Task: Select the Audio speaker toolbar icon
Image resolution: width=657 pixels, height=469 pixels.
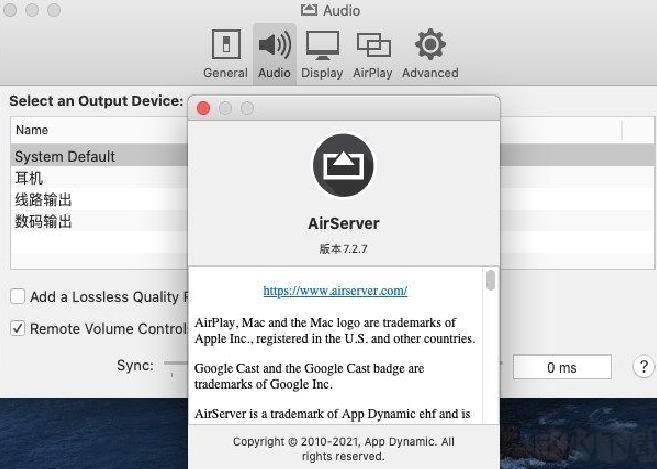Action: click(274, 54)
